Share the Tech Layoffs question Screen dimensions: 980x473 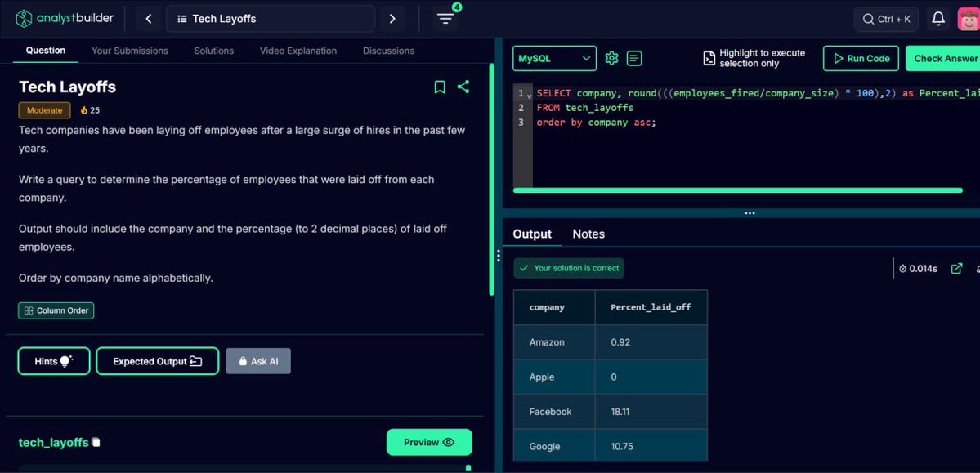[x=463, y=87]
